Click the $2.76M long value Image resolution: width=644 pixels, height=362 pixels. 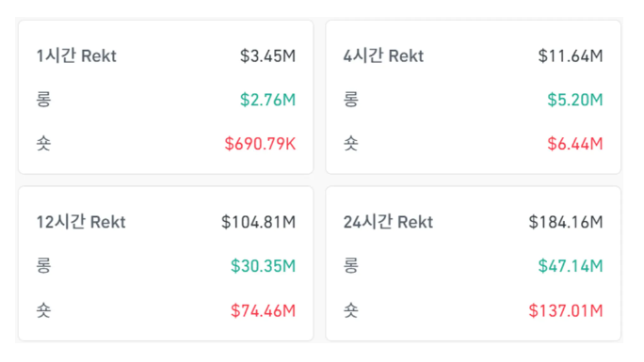(267, 100)
